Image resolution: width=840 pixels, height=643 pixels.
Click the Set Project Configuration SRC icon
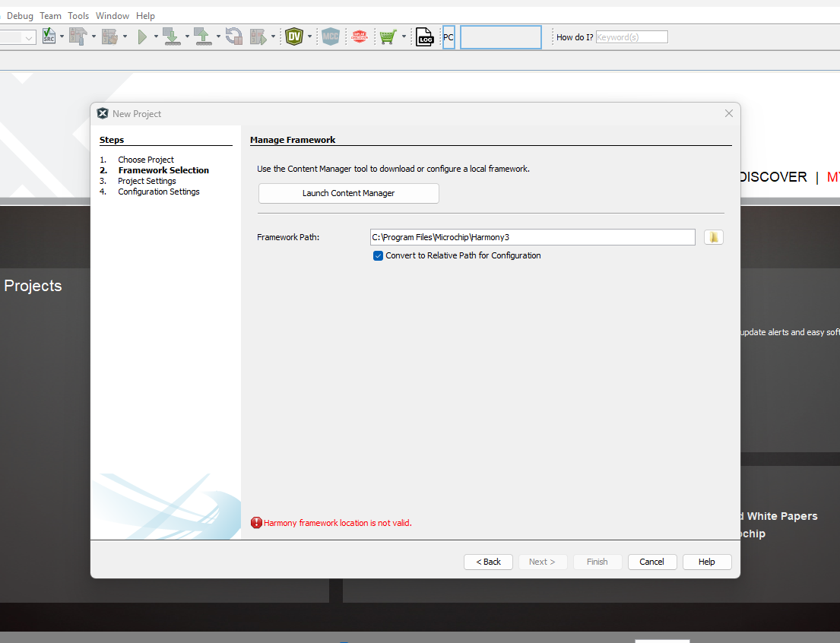pos(49,36)
